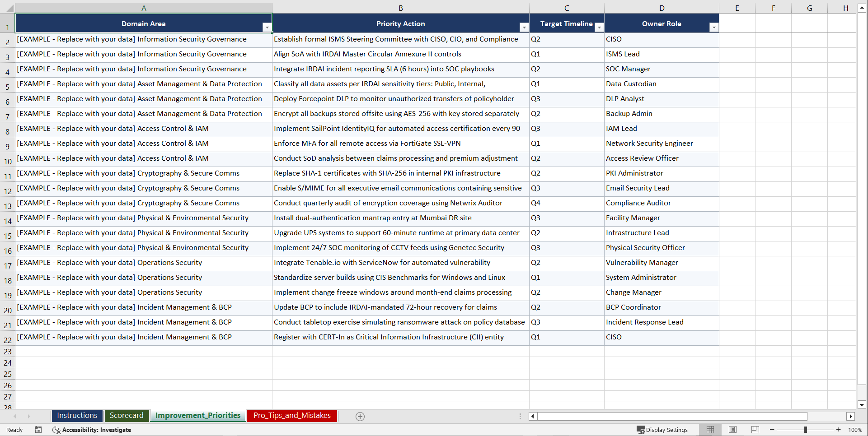This screenshot has width=868, height=436.
Task: Click the New Sheet plus icon
Action: pyautogui.click(x=360, y=416)
